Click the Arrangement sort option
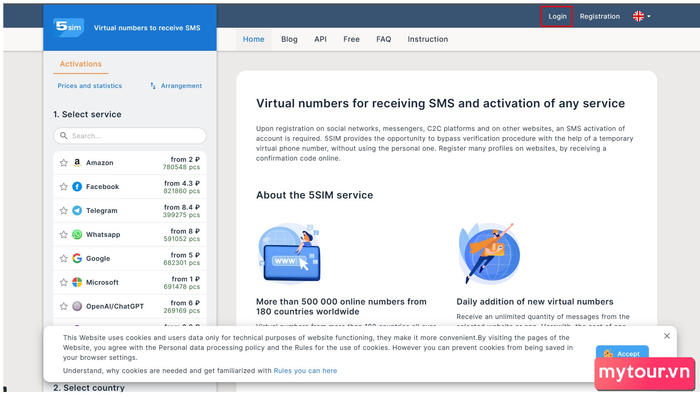 [x=181, y=86]
